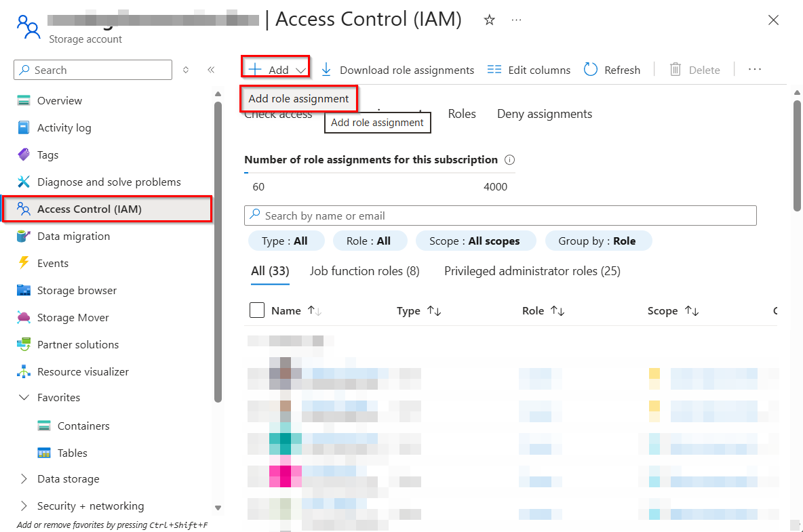The height and width of the screenshot is (532, 803).
Task: Select the All (33) tab
Action: 270,271
